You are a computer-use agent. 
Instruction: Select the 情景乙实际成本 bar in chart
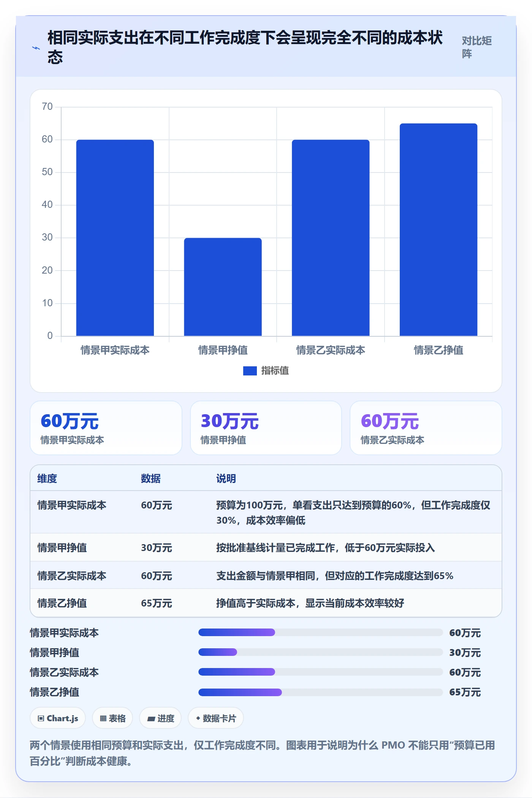click(331, 238)
